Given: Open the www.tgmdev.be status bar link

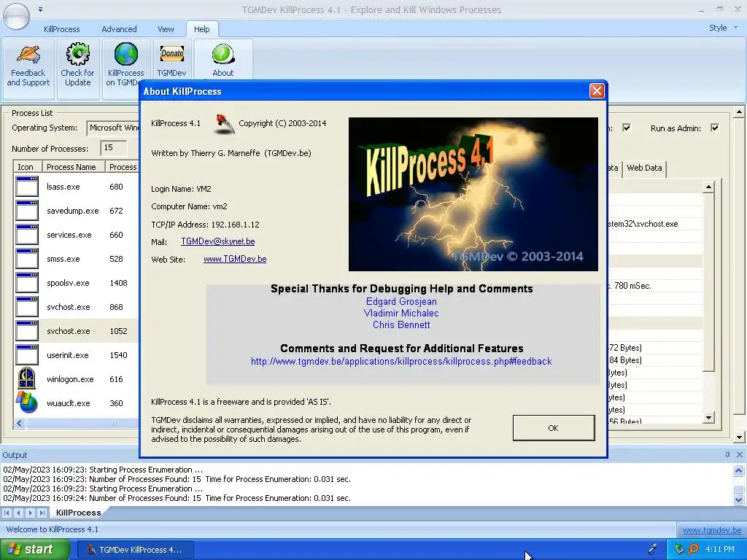Looking at the screenshot, I should click(712, 530).
